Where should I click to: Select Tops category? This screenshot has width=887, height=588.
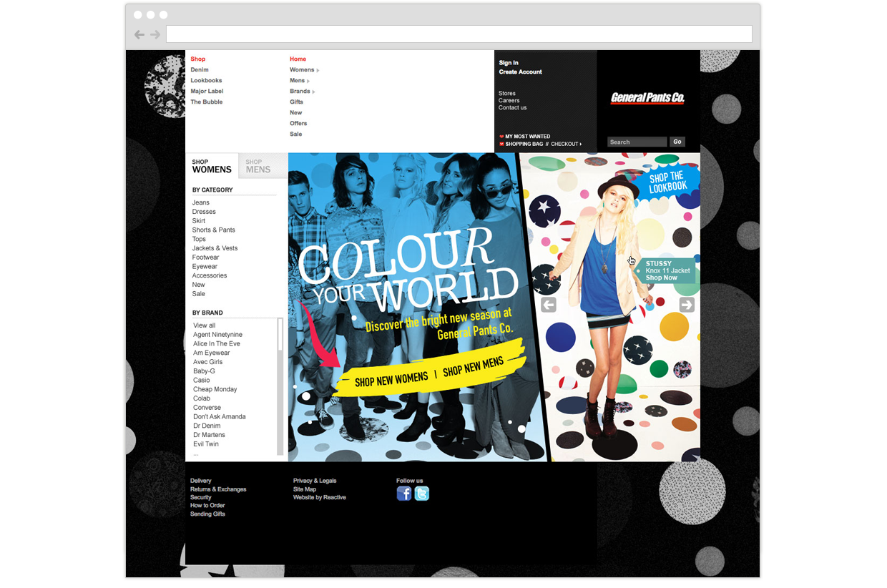click(x=199, y=240)
